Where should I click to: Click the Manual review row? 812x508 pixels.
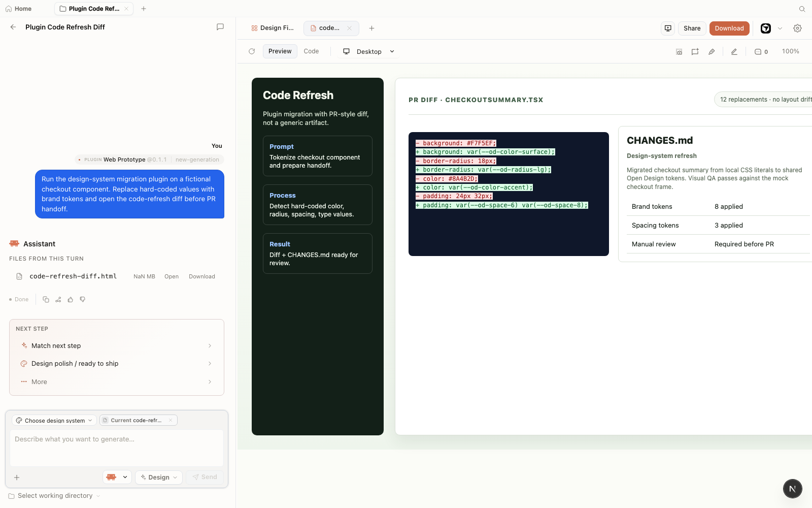[x=718, y=244]
